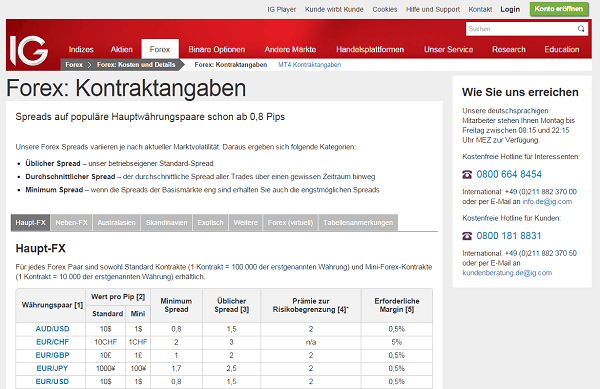Open the EUR/USD currency pair link

click(x=52, y=382)
